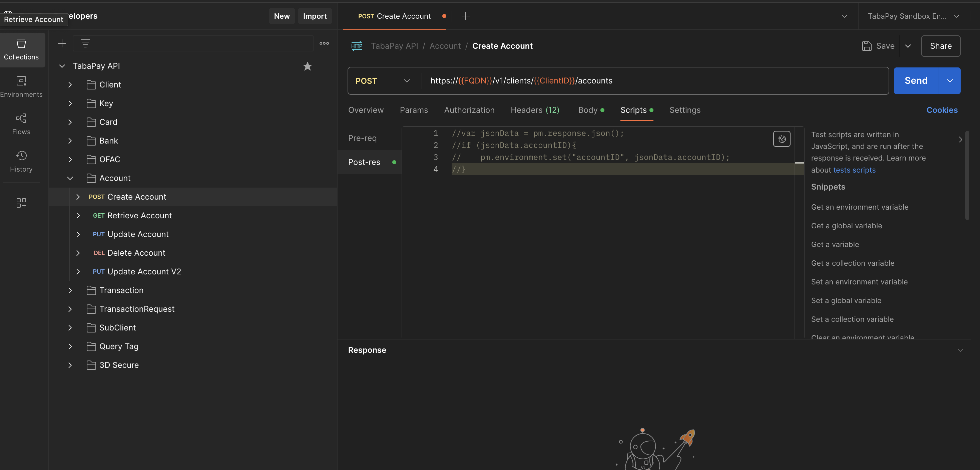This screenshot has height=470, width=980.
Task: Switch to the Authorization tab
Action: click(x=469, y=110)
